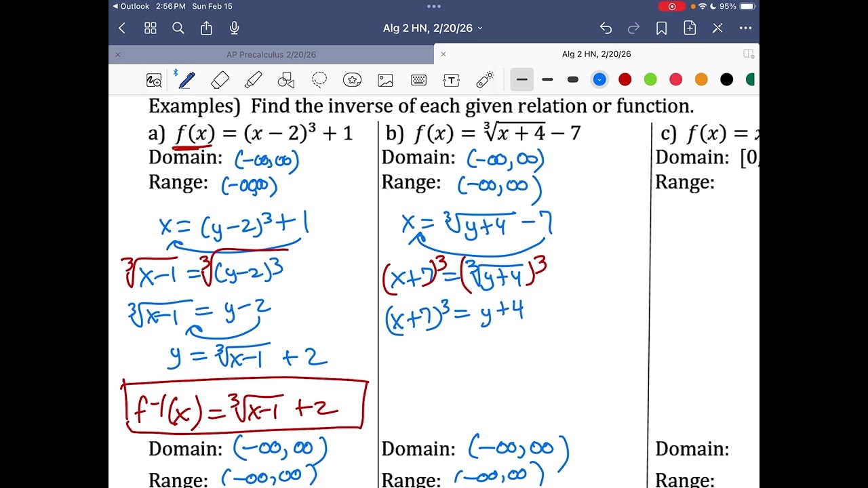The width and height of the screenshot is (868, 488).
Task: Toggle the split view icon at the tab bar end
Action: click(748, 54)
